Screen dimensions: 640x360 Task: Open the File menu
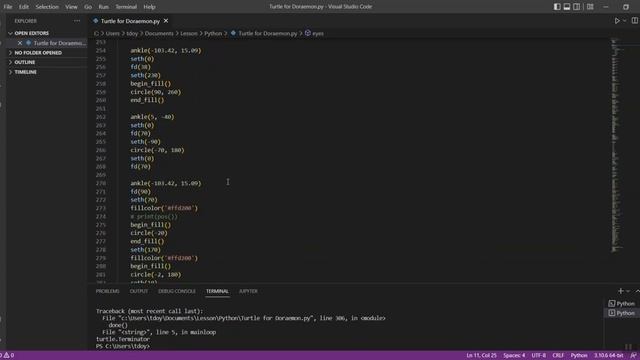(x=8, y=7)
